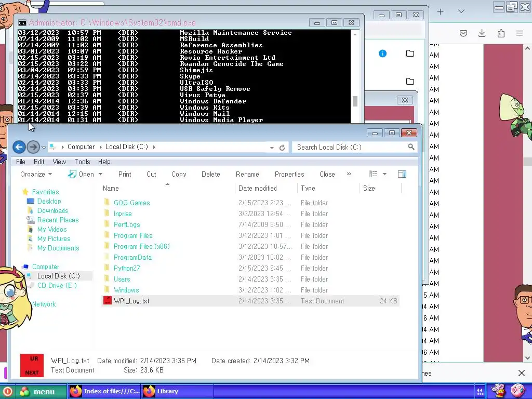Image resolution: width=532 pixels, height=399 pixels.
Task: Expand the address bar history dropdown
Action: (272, 148)
